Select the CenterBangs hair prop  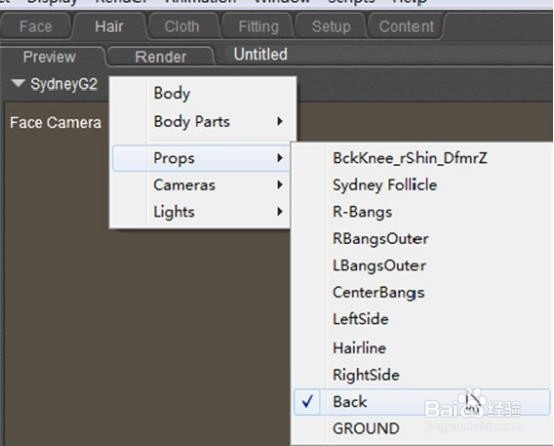point(378,293)
